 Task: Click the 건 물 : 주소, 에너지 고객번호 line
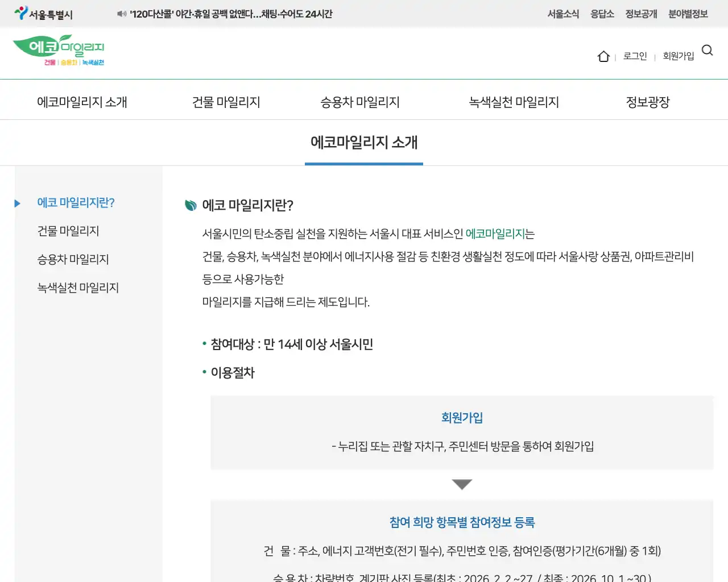click(462, 551)
